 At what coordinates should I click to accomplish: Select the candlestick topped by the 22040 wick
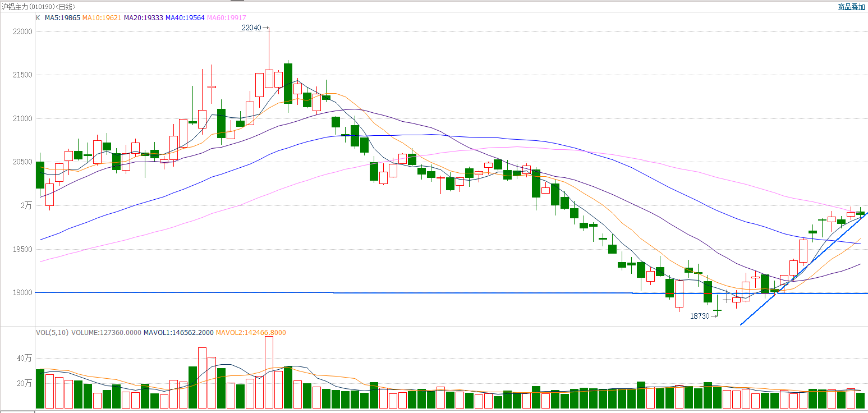[269, 79]
